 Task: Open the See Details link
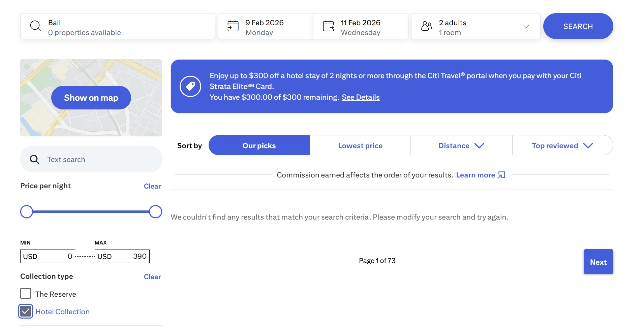(360, 97)
